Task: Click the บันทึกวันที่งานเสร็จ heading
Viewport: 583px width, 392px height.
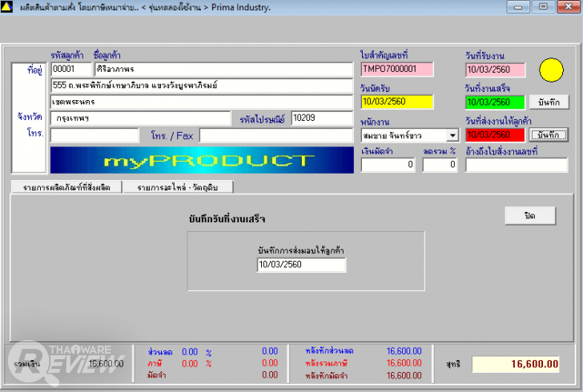Action: [x=227, y=219]
